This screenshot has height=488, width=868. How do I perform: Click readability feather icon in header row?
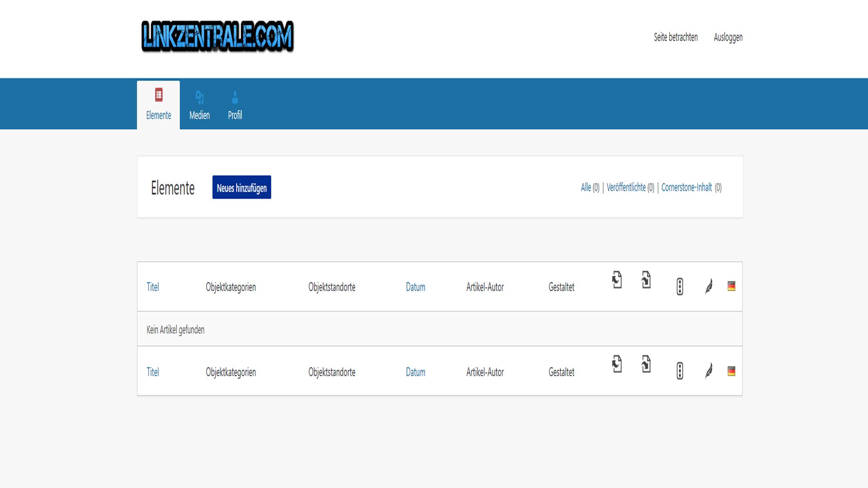709,286
